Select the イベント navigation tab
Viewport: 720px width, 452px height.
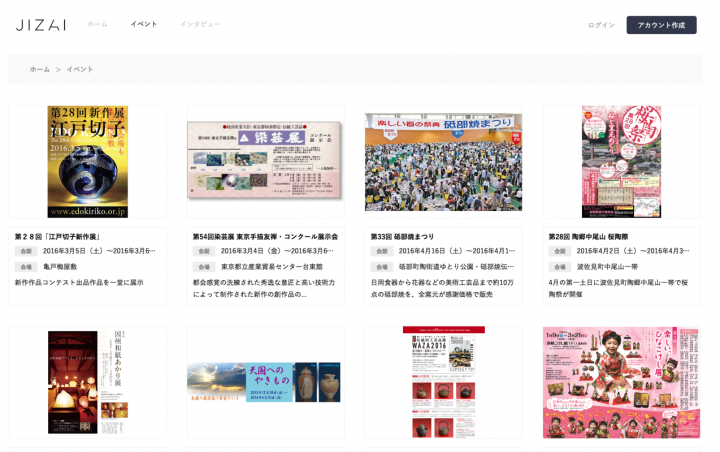[144, 24]
